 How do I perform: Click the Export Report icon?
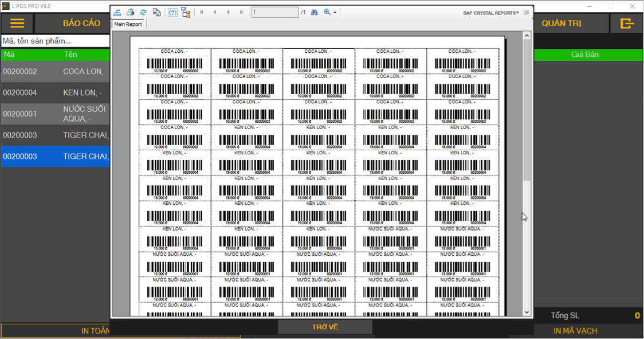pos(117,12)
